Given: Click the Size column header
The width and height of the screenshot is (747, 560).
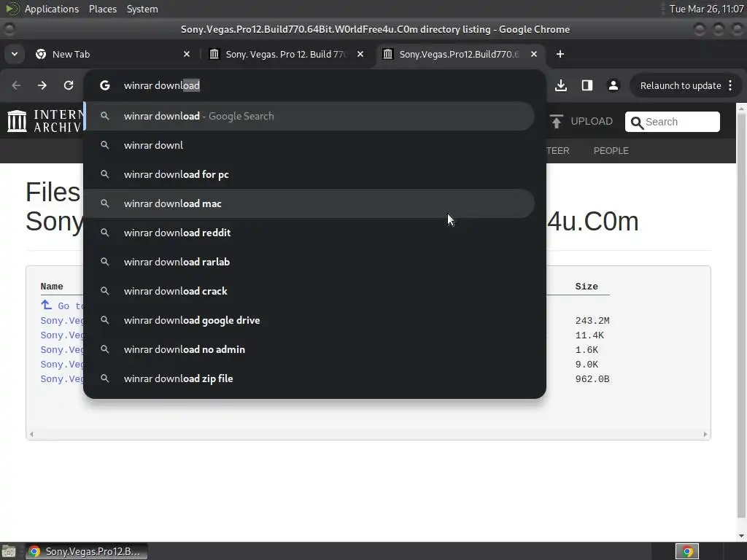Looking at the screenshot, I should 587,286.
